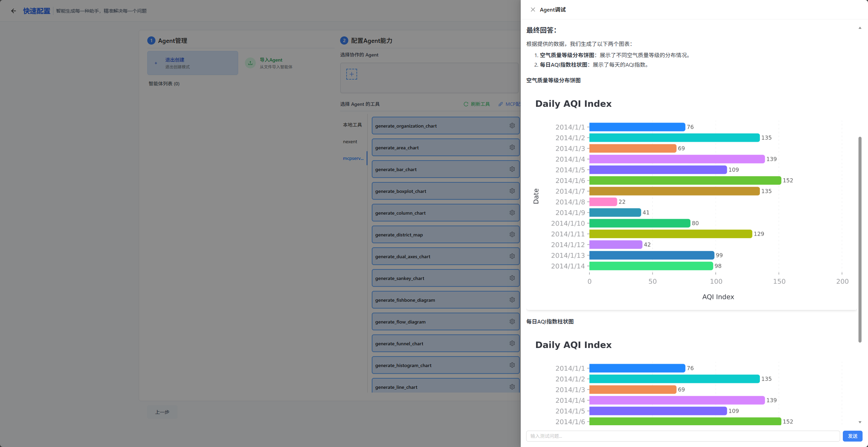This screenshot has width=868, height=447.
Task: Open settings gear for generate_organization_chart
Action: pyautogui.click(x=512, y=126)
